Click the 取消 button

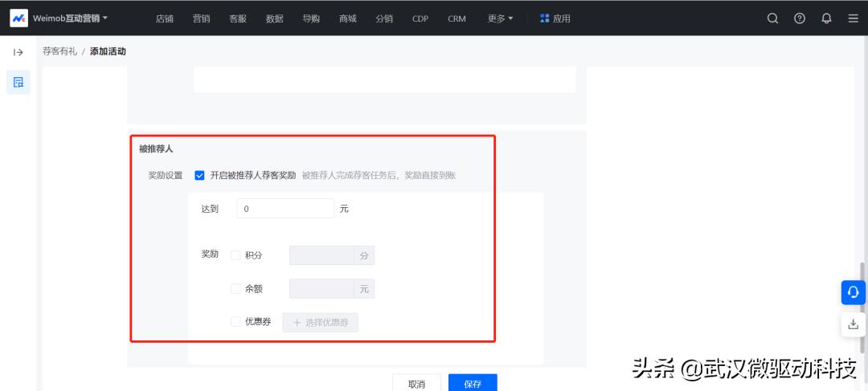[416, 383]
